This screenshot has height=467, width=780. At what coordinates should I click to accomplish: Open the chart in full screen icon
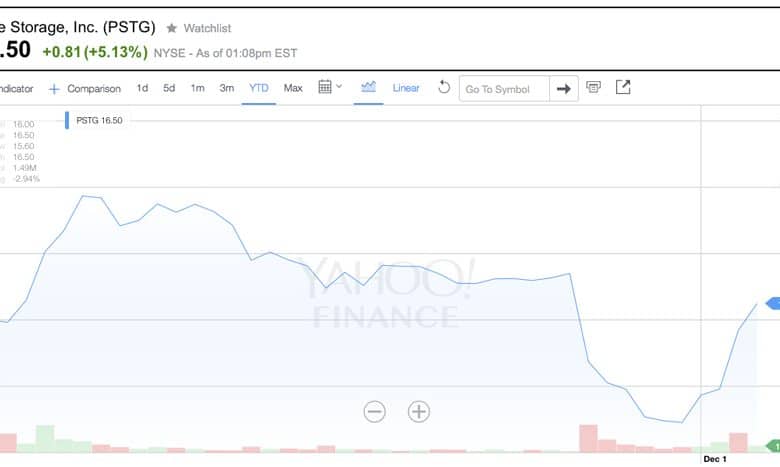[x=623, y=87]
